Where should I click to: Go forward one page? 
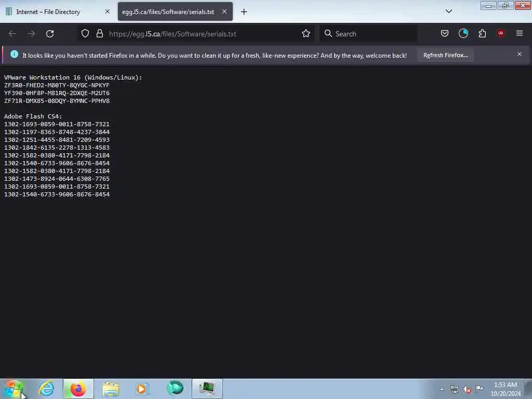pyautogui.click(x=31, y=34)
